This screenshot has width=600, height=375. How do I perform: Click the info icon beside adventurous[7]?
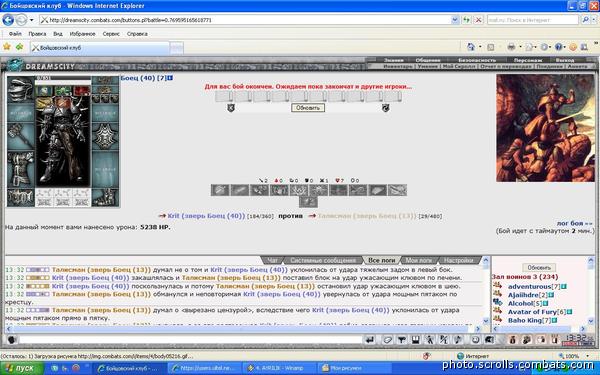click(564, 287)
